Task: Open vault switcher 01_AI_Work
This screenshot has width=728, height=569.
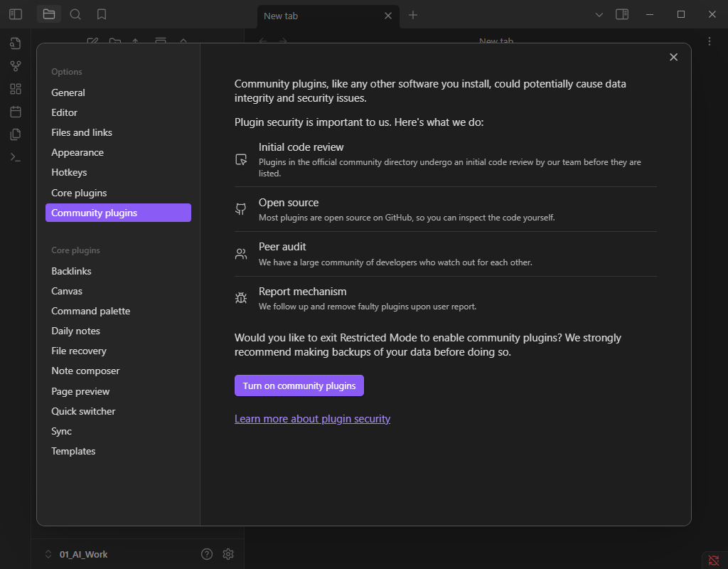Action: pyautogui.click(x=77, y=554)
